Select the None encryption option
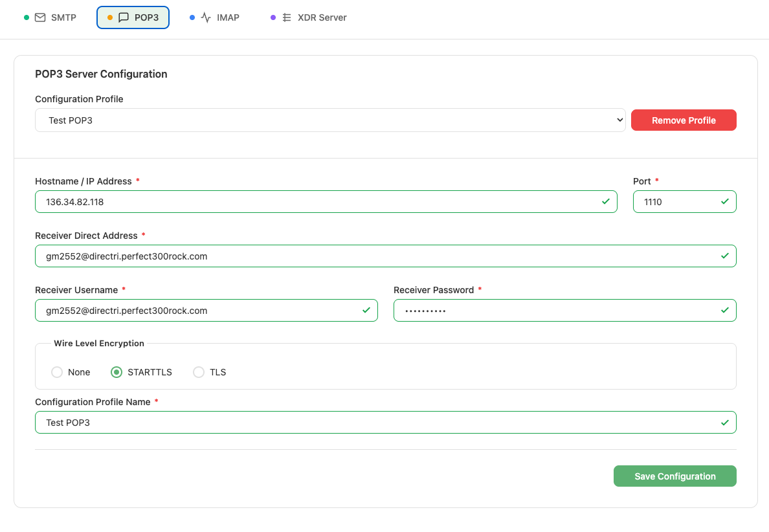This screenshot has width=769, height=532. click(57, 372)
